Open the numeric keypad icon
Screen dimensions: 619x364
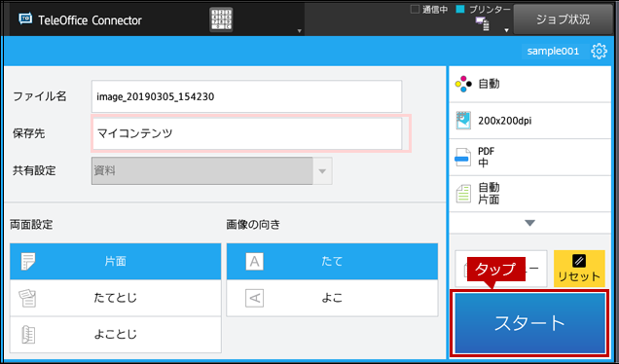[x=221, y=19]
